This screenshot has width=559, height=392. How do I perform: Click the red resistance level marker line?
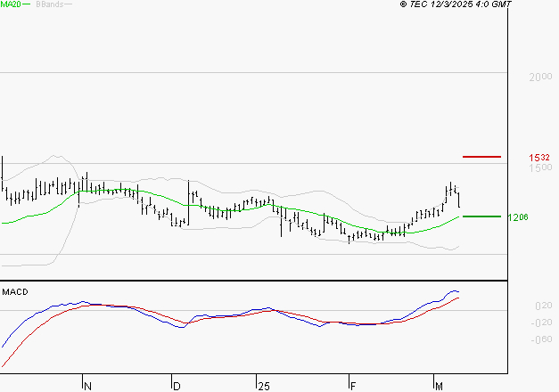pyautogui.click(x=481, y=157)
